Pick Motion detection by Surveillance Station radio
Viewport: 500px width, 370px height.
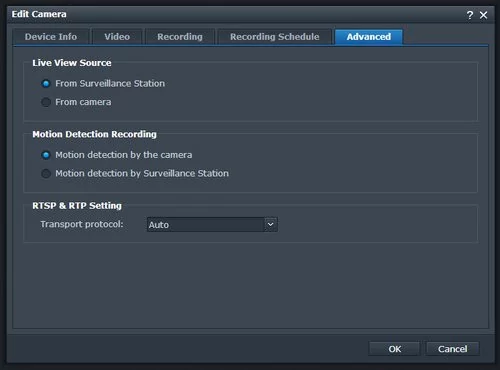pyautogui.click(x=46, y=173)
